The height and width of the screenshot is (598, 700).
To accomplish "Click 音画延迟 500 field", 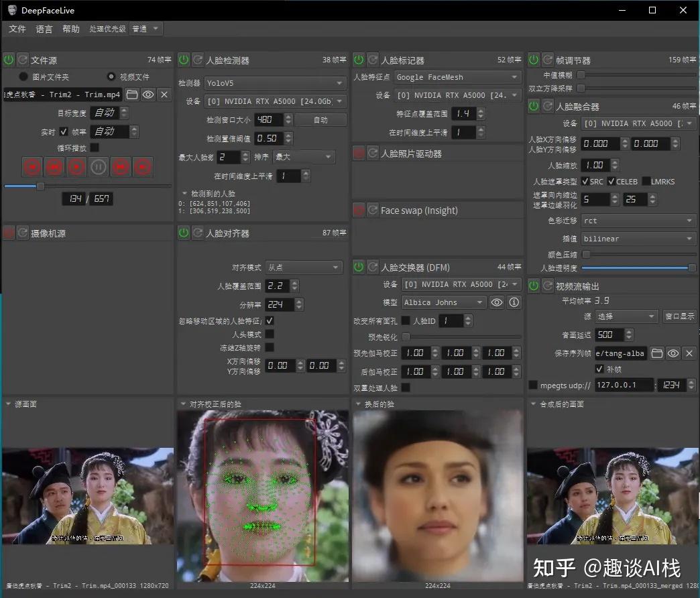I will [x=609, y=335].
